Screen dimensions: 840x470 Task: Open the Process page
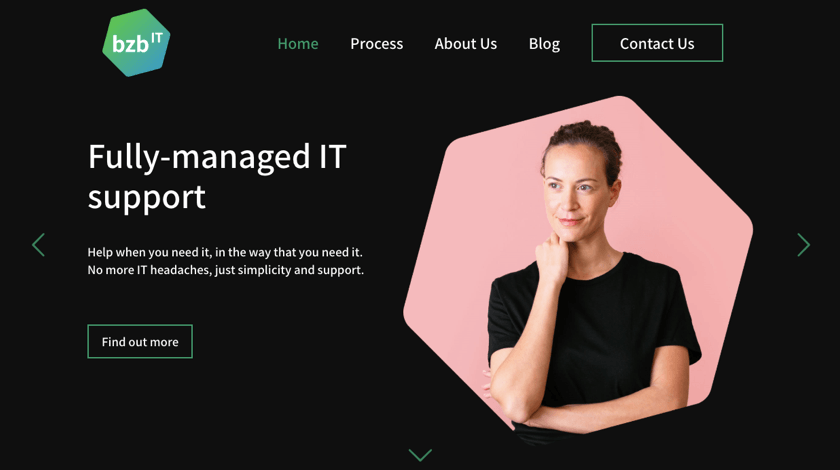pyautogui.click(x=377, y=43)
